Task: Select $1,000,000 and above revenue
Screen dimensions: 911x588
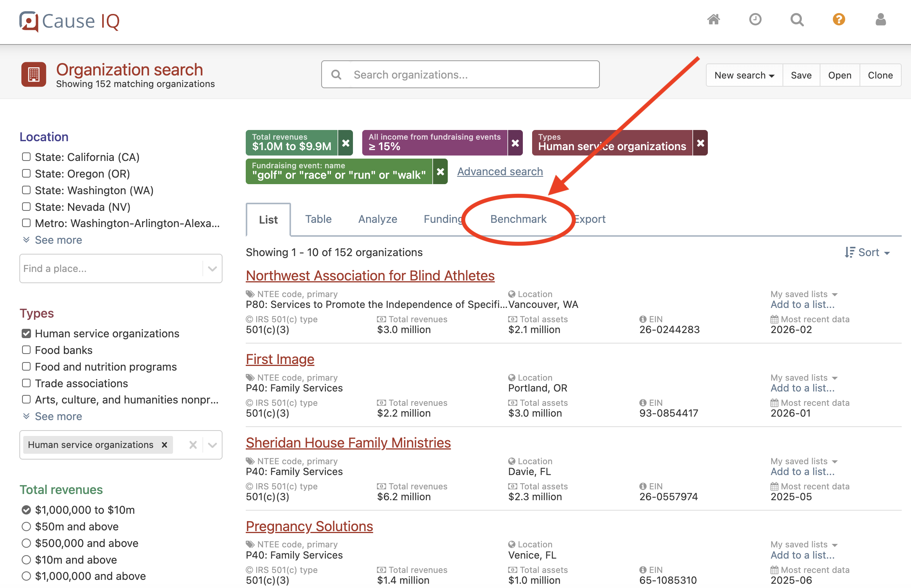Action: 26,576
